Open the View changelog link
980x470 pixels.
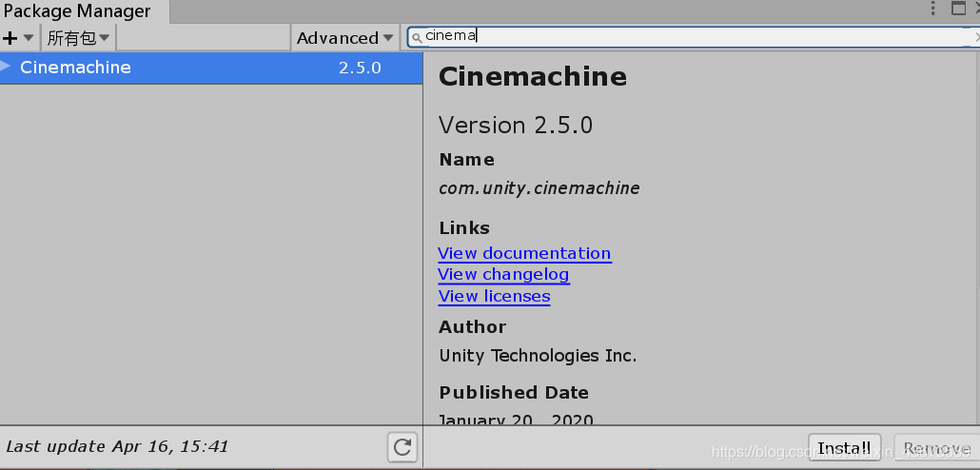pyautogui.click(x=503, y=274)
